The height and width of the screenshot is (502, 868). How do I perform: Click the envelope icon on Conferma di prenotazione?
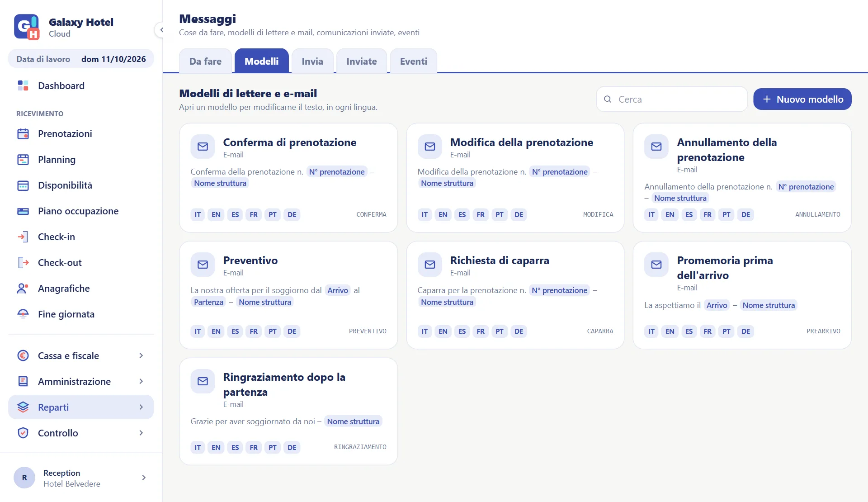pyautogui.click(x=203, y=147)
